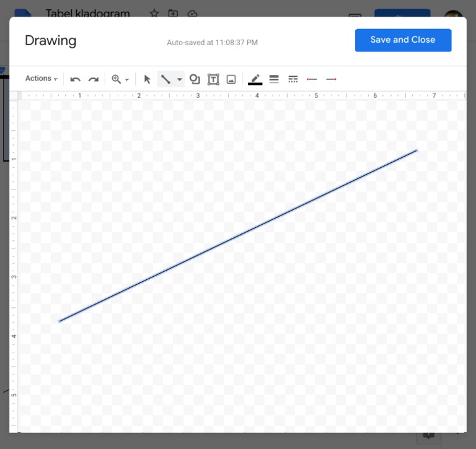
Task: Open the line color picker
Action: pyautogui.click(x=255, y=79)
